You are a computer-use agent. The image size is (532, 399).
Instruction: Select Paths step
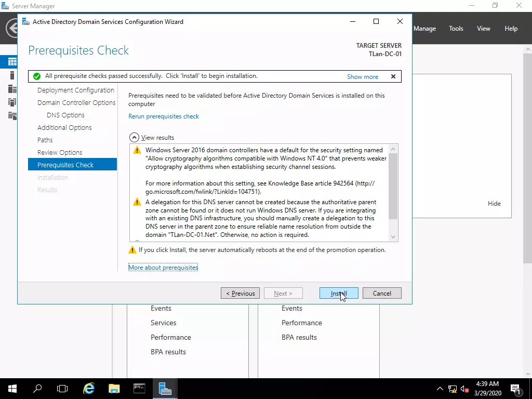(x=45, y=140)
